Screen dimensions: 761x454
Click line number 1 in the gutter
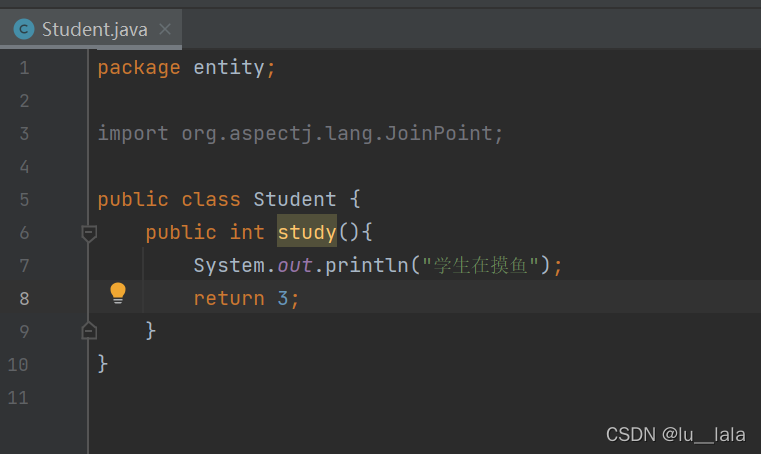[x=24, y=68]
